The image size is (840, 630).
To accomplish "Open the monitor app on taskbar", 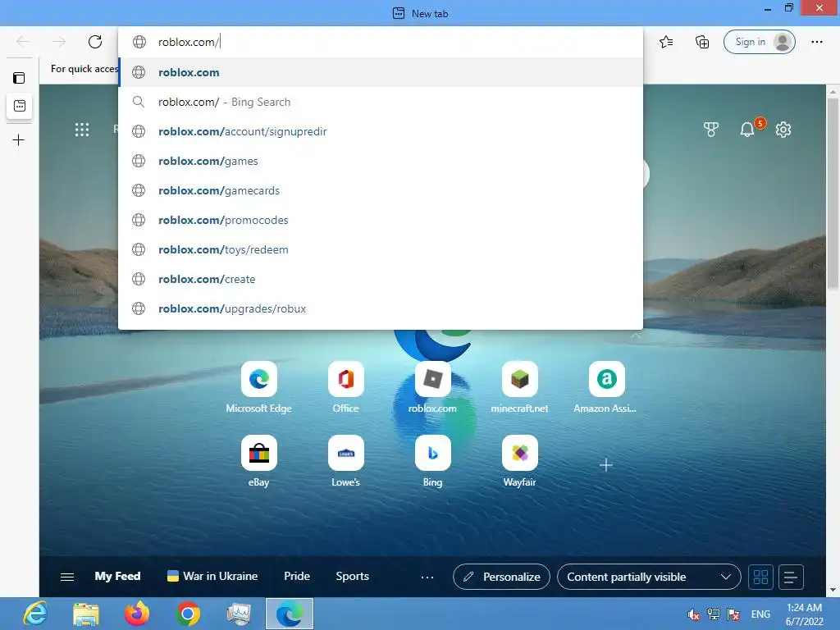I will (x=239, y=614).
